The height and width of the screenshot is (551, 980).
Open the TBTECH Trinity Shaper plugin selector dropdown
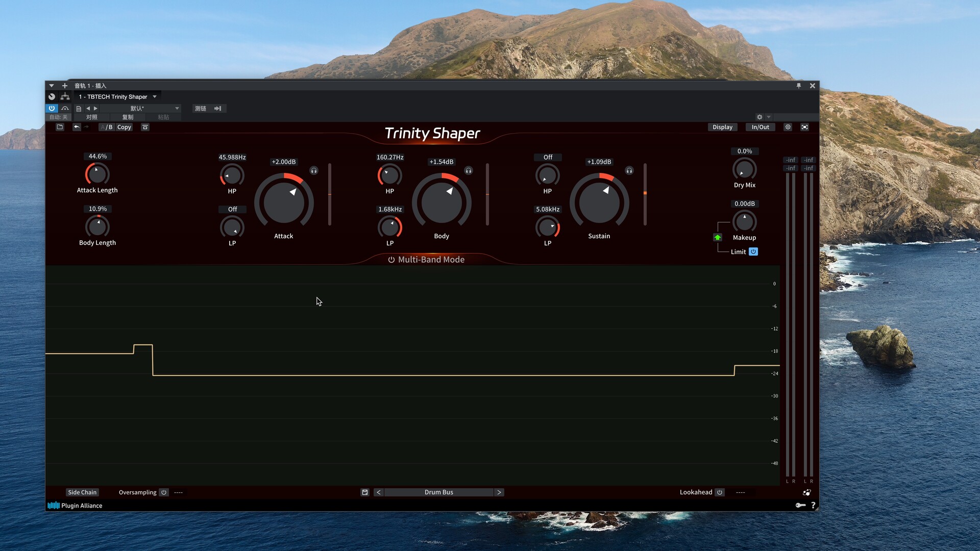[x=117, y=96]
